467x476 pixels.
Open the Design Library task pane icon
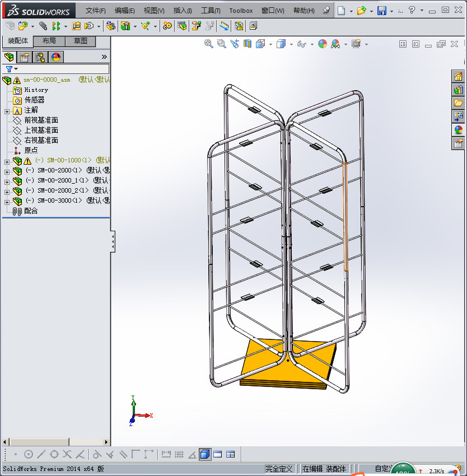pos(458,90)
